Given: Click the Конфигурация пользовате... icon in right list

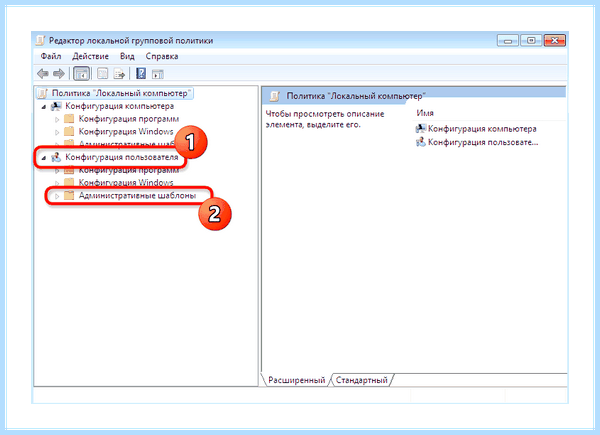Looking at the screenshot, I should pos(421,142).
